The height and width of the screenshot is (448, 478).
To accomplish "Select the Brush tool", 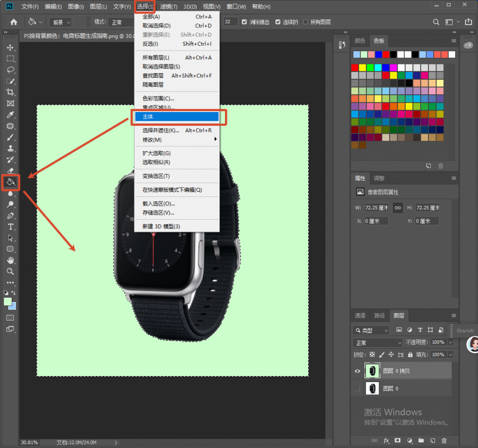I will click(10, 137).
